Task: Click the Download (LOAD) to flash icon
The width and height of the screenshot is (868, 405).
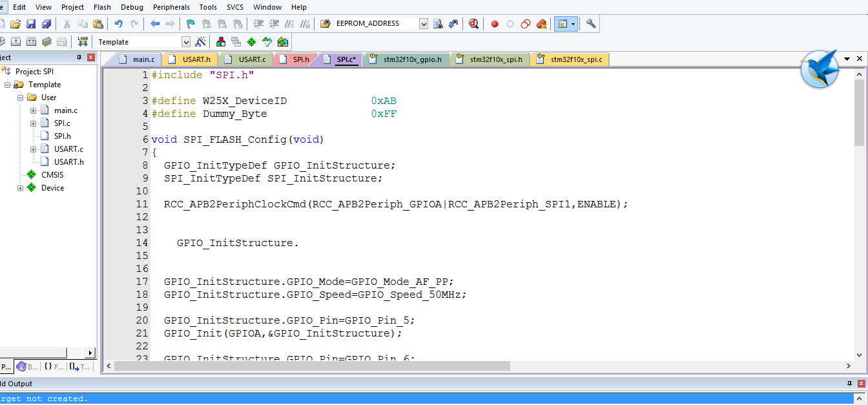Action: coord(82,42)
